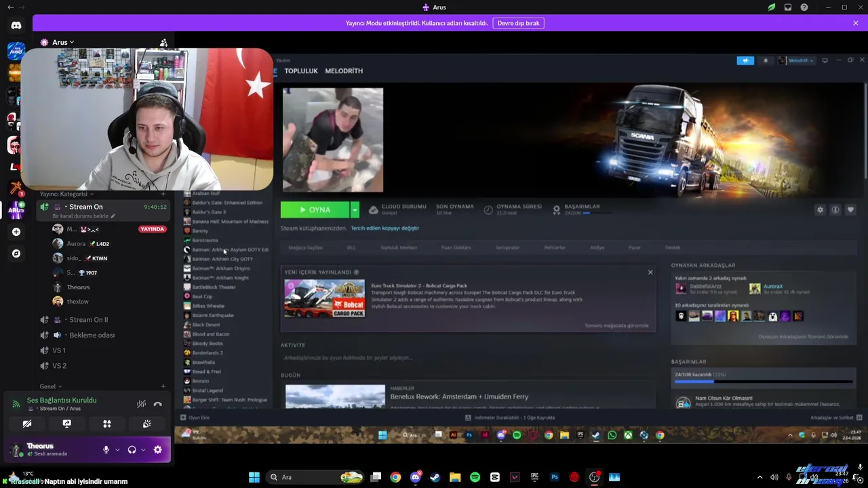
Task: Click the green OYNA play button in Steam
Action: (x=315, y=210)
